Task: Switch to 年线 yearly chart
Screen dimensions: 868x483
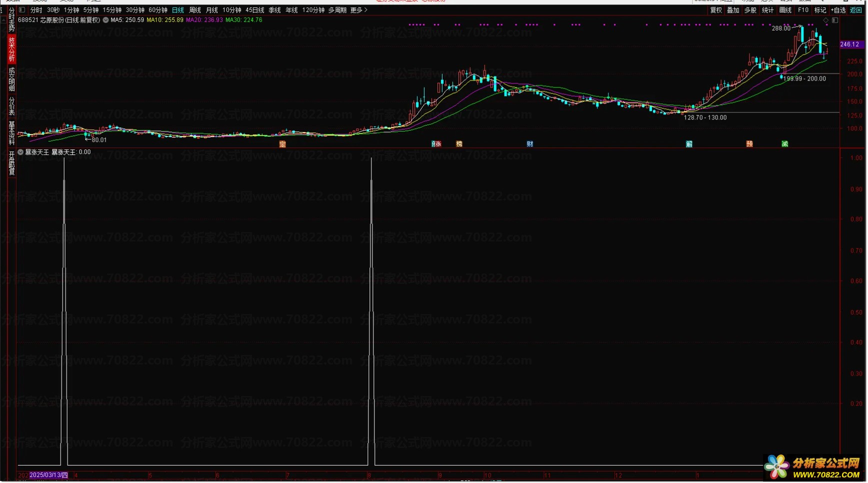Action: 292,10
